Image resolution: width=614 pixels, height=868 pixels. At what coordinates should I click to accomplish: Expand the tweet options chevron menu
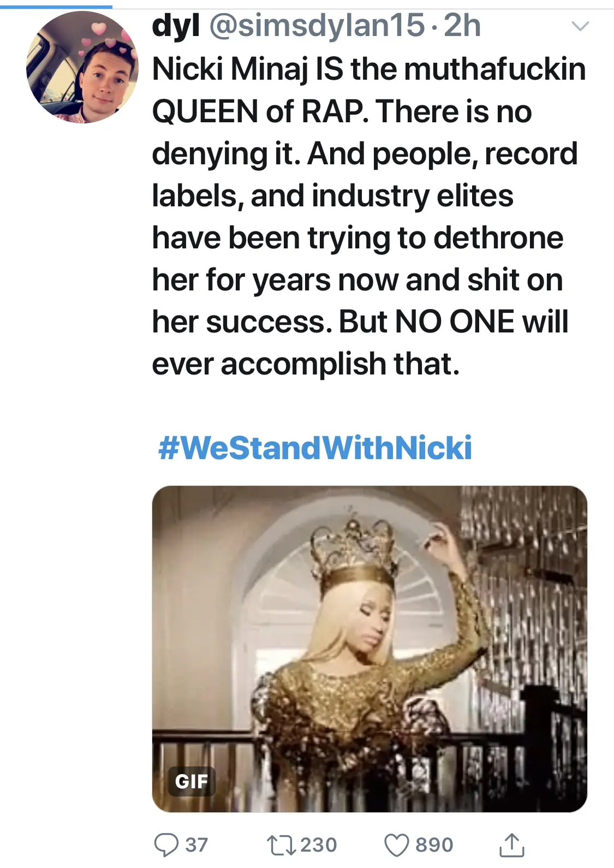580,26
